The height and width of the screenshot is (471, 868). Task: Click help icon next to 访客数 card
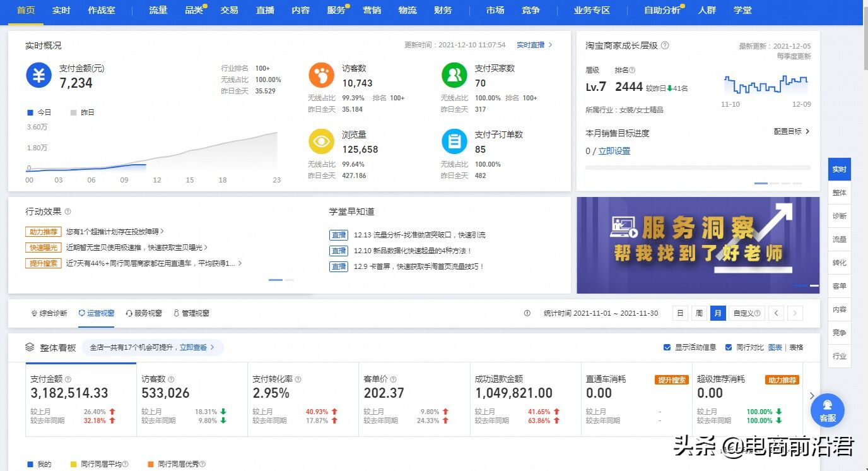[x=171, y=379]
